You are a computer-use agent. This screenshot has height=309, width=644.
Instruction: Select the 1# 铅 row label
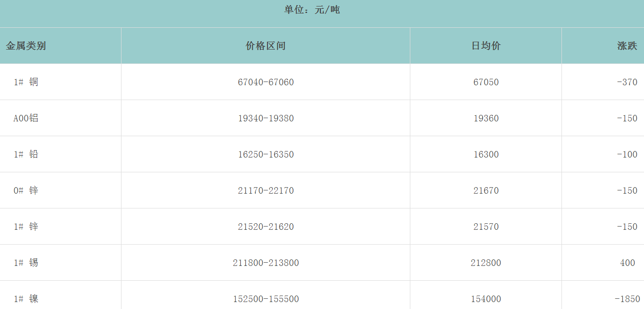[26, 154]
